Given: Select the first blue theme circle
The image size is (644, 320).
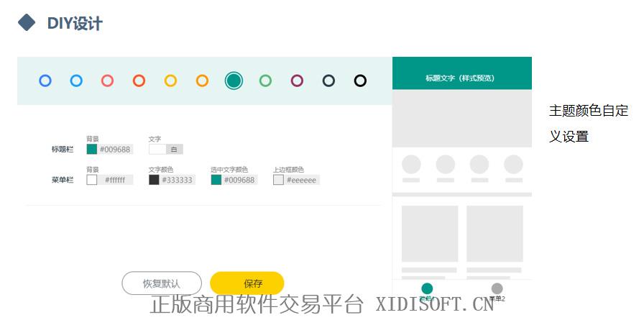Looking at the screenshot, I should pyautogui.click(x=45, y=81).
